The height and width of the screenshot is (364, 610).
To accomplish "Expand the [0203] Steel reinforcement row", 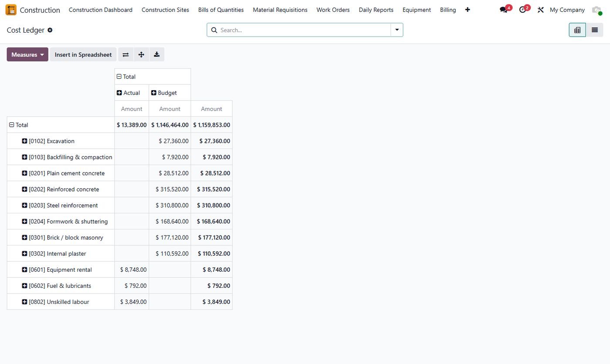I will [61, 206].
